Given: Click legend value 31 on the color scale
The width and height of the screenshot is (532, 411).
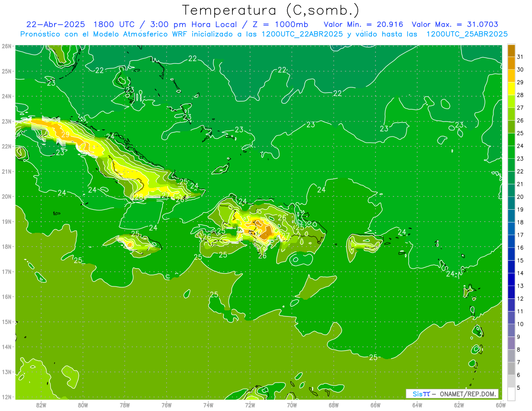Looking at the screenshot, I should coord(520,57).
